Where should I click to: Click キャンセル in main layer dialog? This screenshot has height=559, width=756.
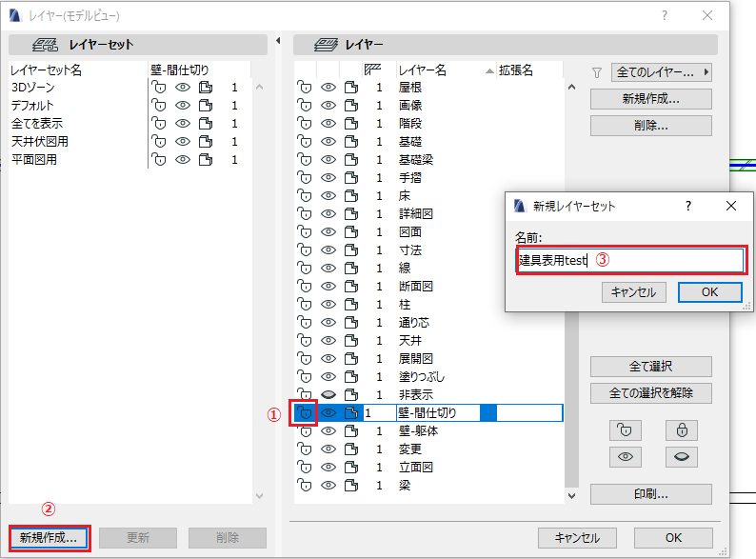(577, 538)
